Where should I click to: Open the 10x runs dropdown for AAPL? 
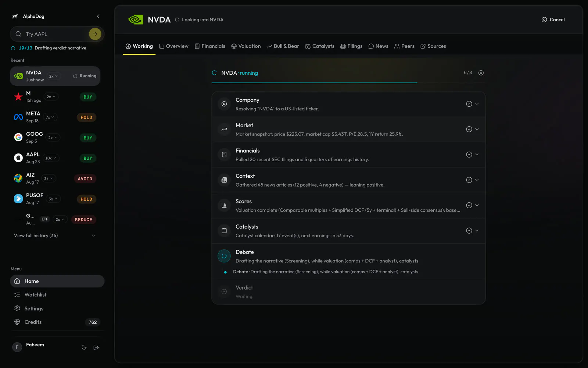pos(51,158)
